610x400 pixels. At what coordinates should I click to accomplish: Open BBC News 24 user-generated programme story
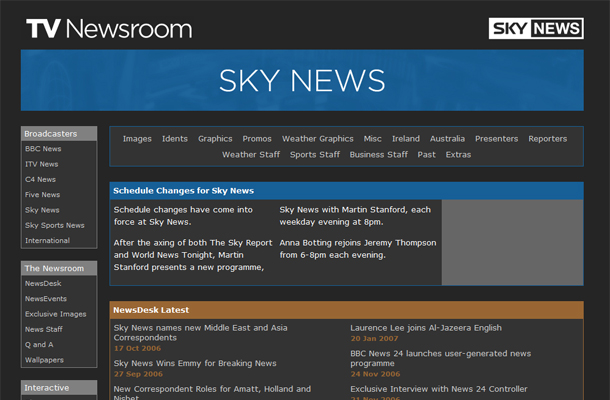(440, 358)
